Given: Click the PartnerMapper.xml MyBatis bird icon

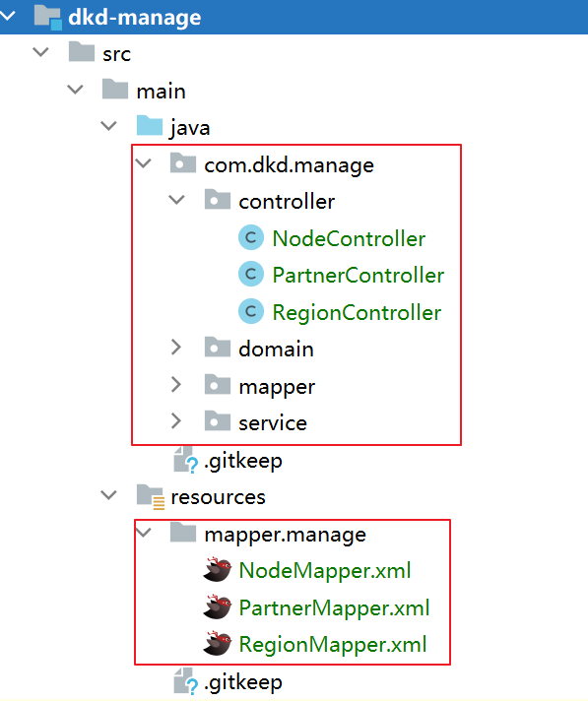Looking at the screenshot, I should (217, 606).
